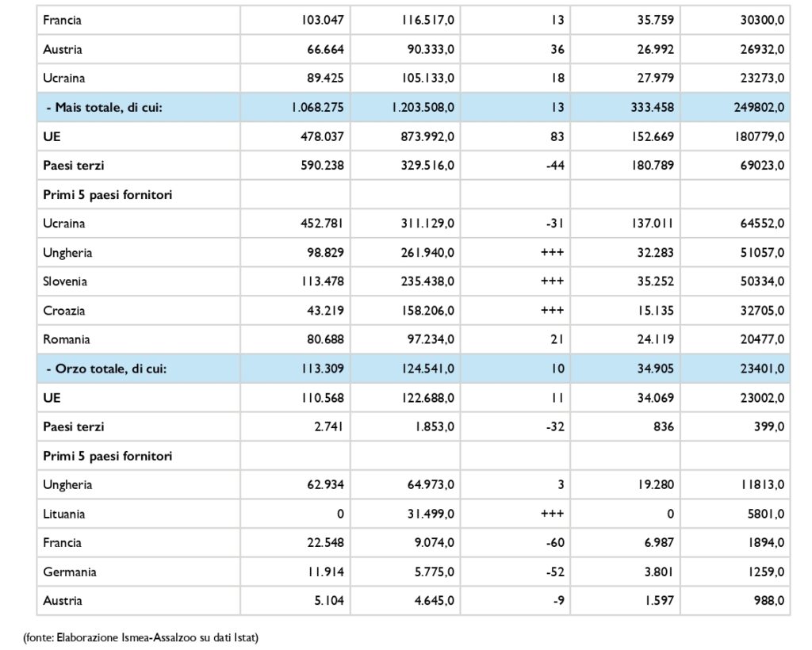Viewport: 812px width, 650px height.
Task: Select the value 11813,0
Action: pyautogui.click(x=762, y=485)
